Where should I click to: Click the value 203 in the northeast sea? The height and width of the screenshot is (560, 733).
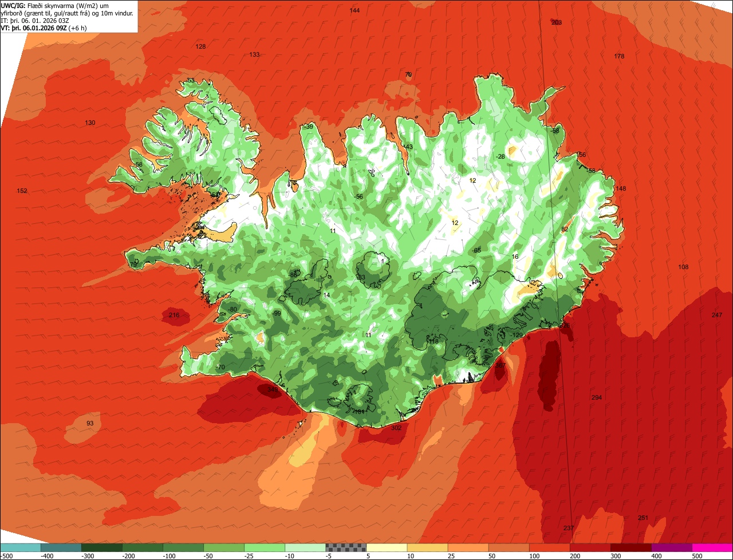point(557,22)
